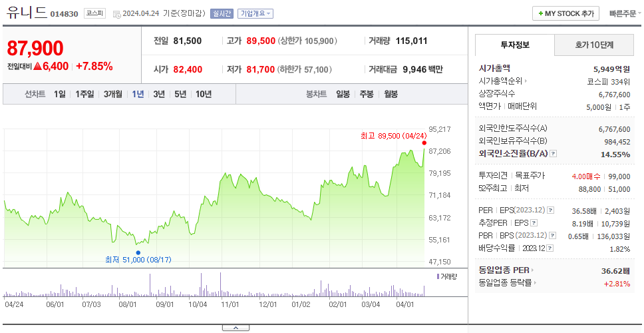Click the 전일 value 81,500
644x333 pixels.
[188, 41]
